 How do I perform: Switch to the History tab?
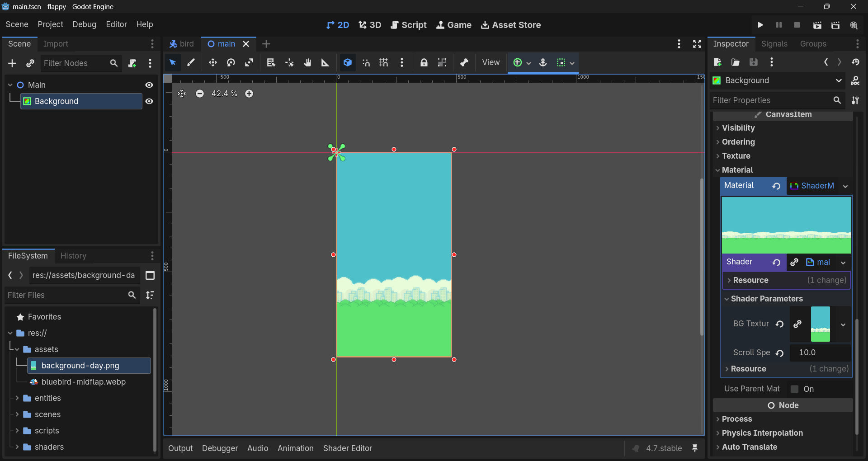point(73,256)
